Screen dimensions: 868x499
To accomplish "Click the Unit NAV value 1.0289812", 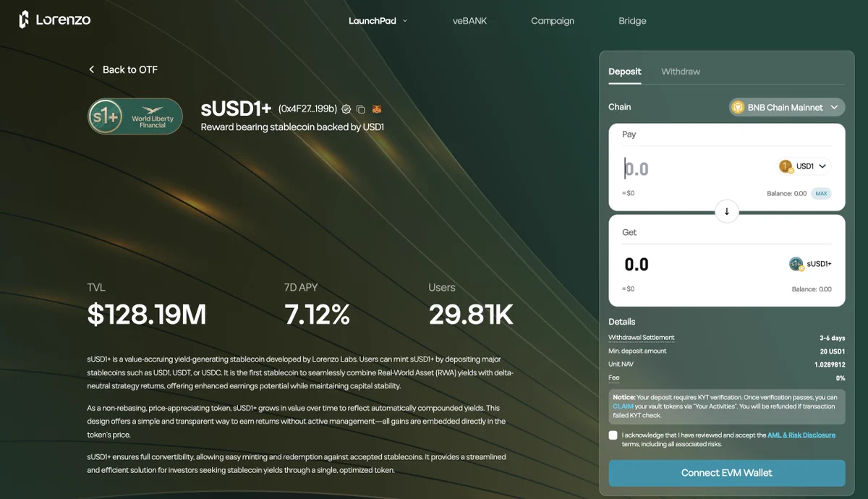I will pyautogui.click(x=830, y=364).
